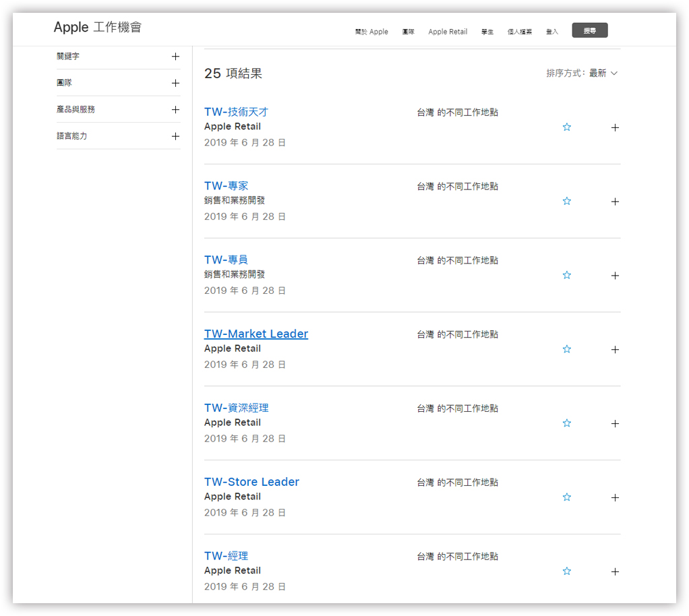Click Apple Retail under TW-Market Leader
Screen dimensions: 689x616
coord(233,348)
